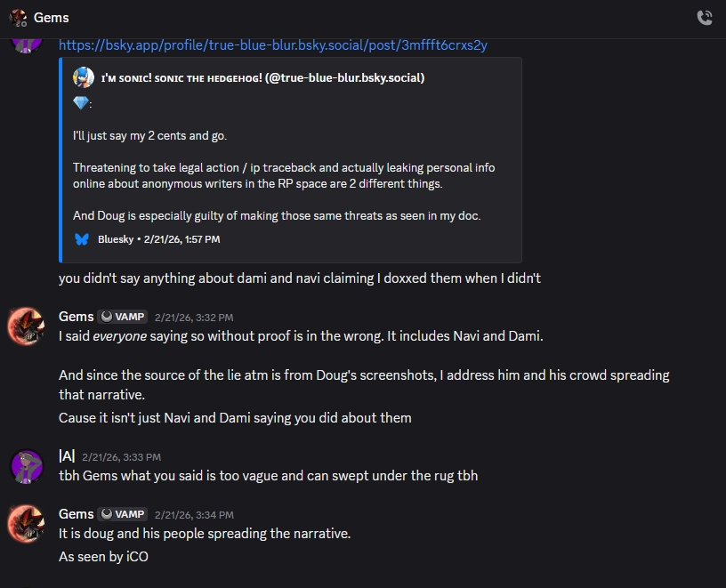Click the diamond emoji in the embed

coord(81,104)
